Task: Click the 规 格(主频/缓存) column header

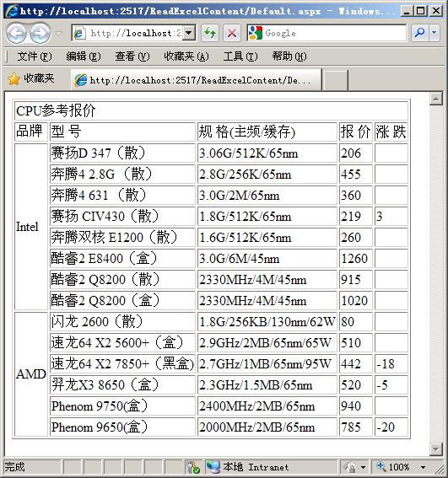Action: pyautogui.click(x=267, y=132)
